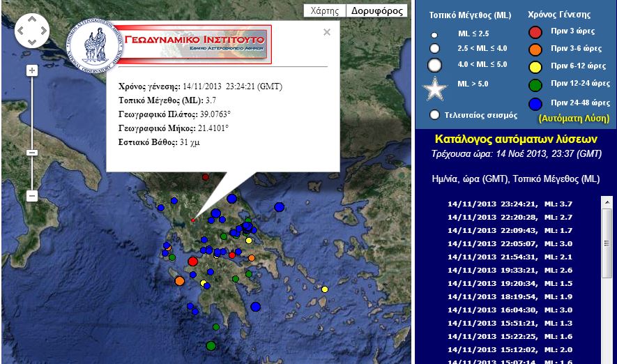Switch to the Χάρτης map view

[325, 10]
